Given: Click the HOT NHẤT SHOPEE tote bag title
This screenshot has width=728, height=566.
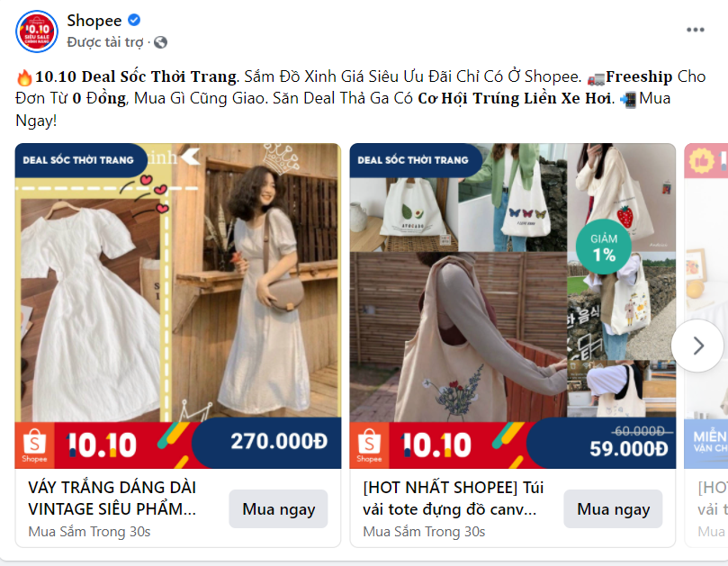Looking at the screenshot, I should tap(454, 499).
